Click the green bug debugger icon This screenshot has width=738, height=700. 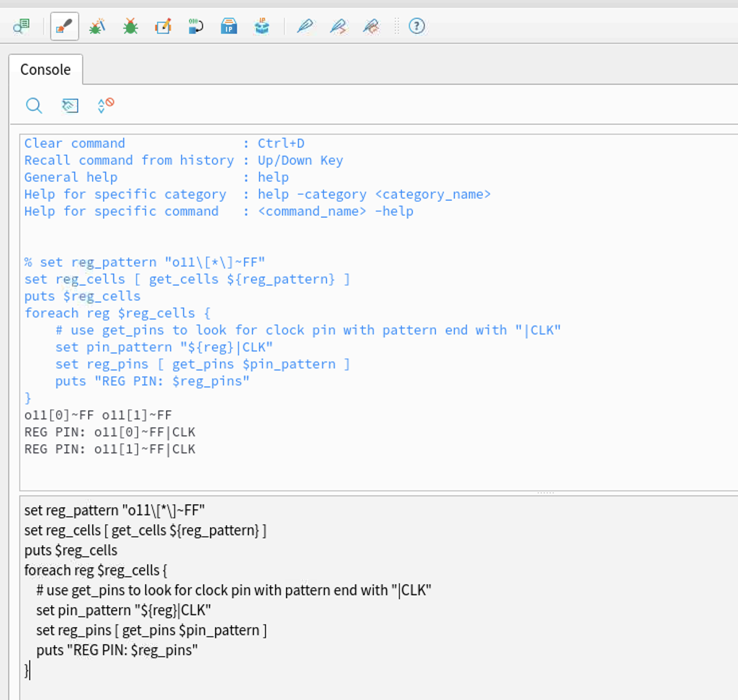click(131, 26)
